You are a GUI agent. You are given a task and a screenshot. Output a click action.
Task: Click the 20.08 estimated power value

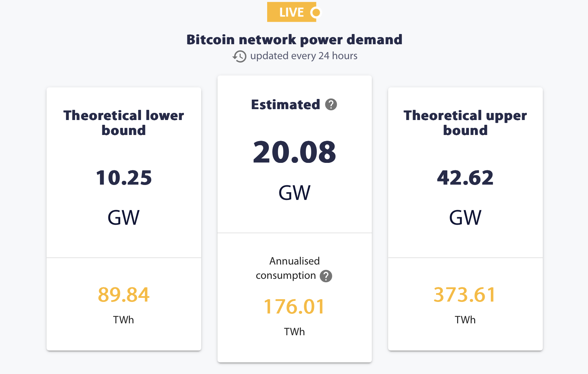294,152
